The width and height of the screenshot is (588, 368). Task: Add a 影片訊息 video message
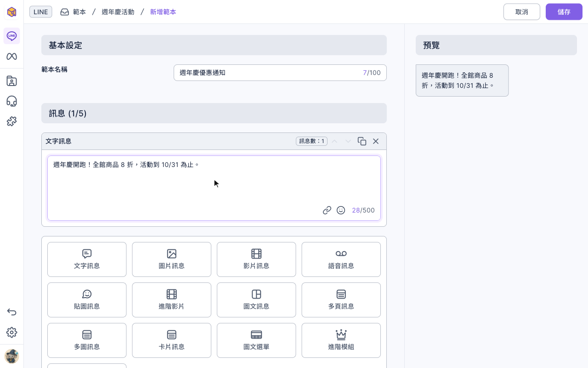click(256, 259)
